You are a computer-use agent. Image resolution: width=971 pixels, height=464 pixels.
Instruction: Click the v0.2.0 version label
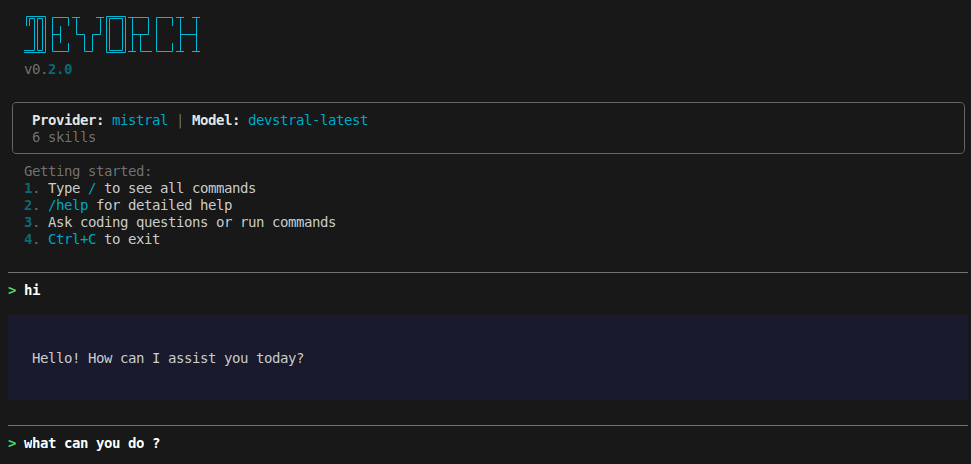tap(48, 71)
